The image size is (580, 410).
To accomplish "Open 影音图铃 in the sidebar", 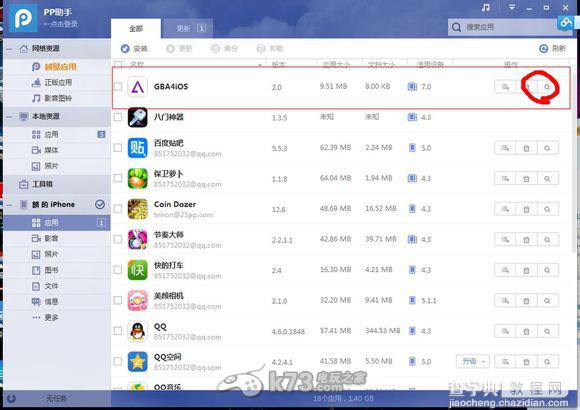I will pos(58,98).
